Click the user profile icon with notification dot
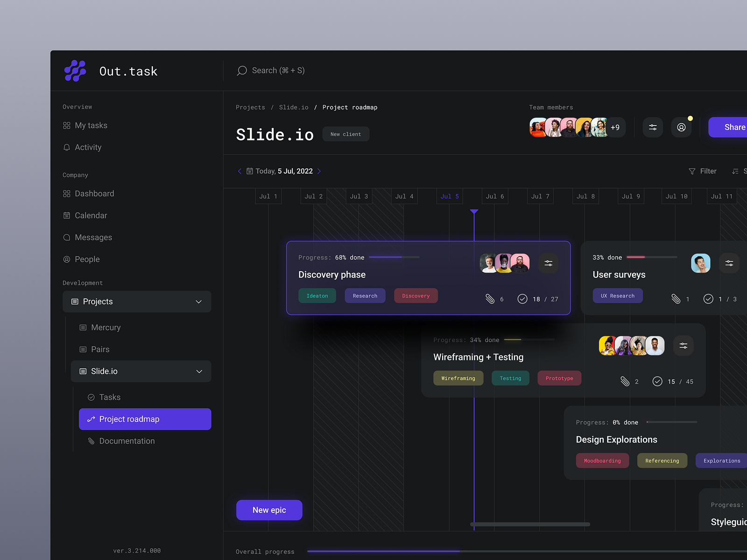Viewport: 747px width, 560px height. click(x=681, y=127)
